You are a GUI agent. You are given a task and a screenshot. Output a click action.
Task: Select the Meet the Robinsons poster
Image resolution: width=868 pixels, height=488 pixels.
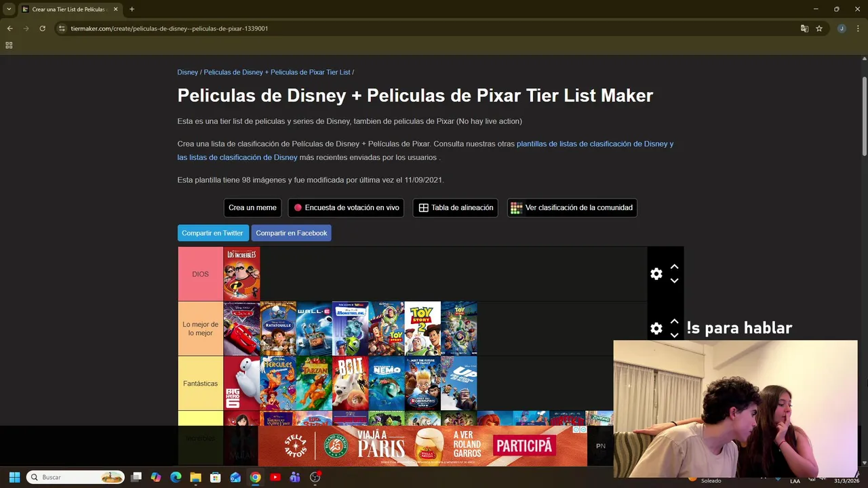pyautogui.click(x=422, y=383)
